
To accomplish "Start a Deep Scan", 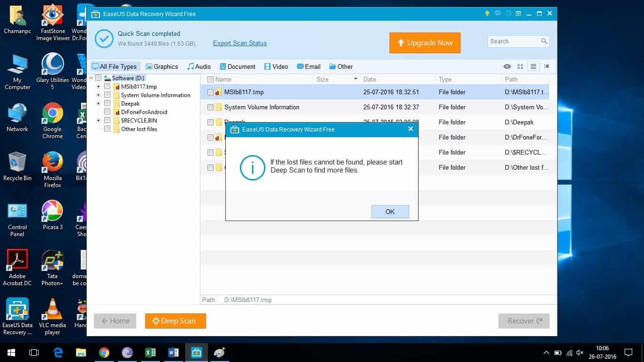I will (x=175, y=321).
